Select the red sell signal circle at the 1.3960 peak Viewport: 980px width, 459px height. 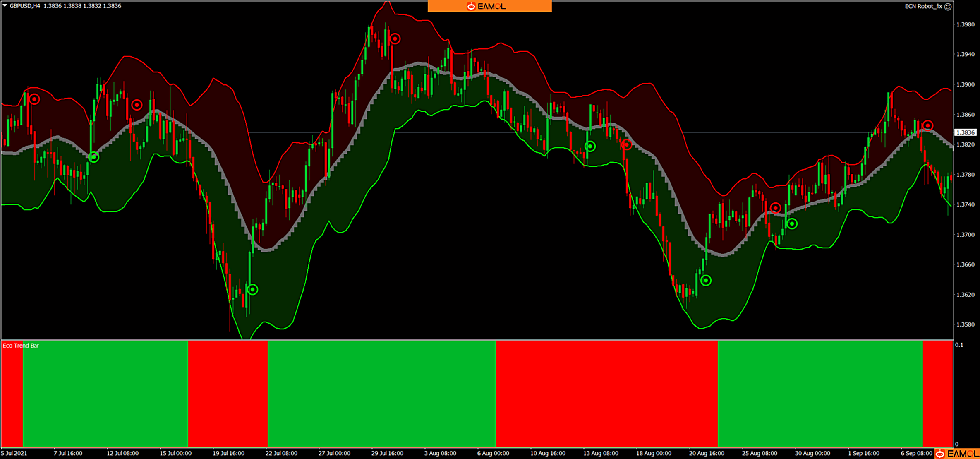[395, 39]
